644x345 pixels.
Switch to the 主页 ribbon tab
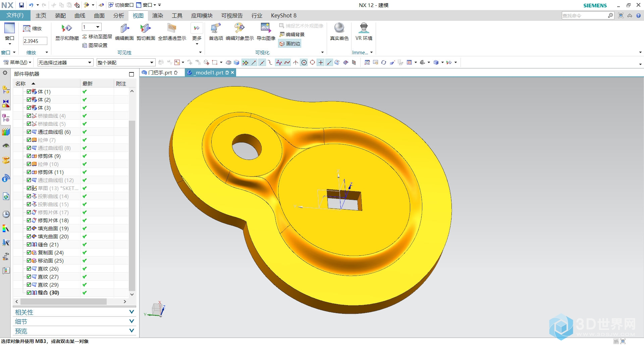coord(41,15)
